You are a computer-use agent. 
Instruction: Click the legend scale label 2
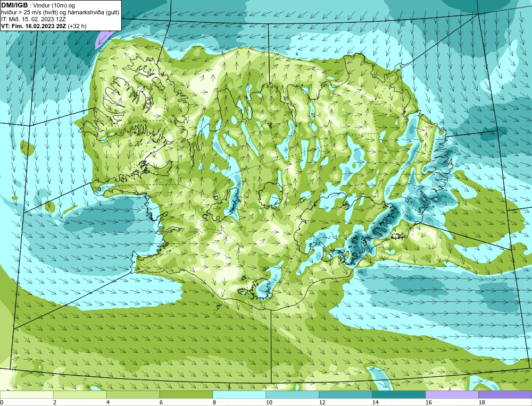click(x=55, y=403)
